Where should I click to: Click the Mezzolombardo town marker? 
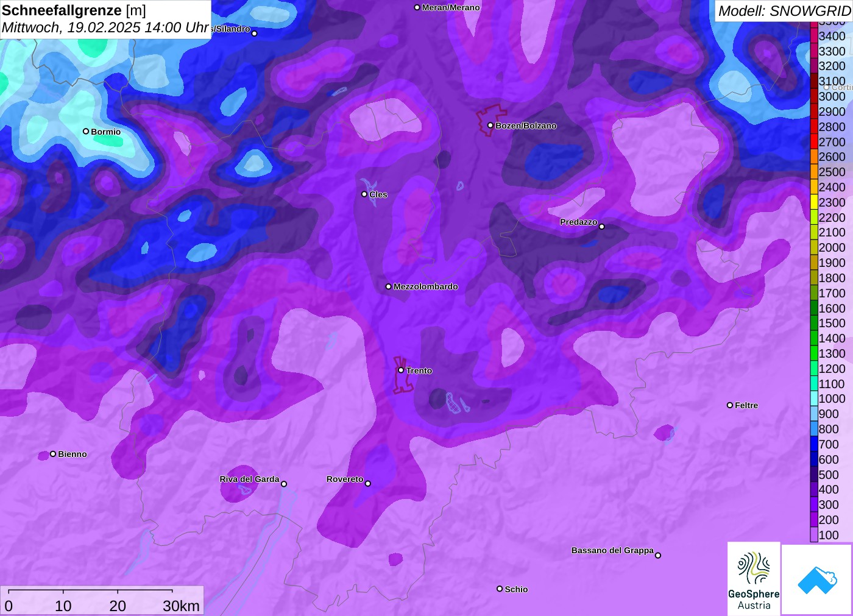[388, 286]
